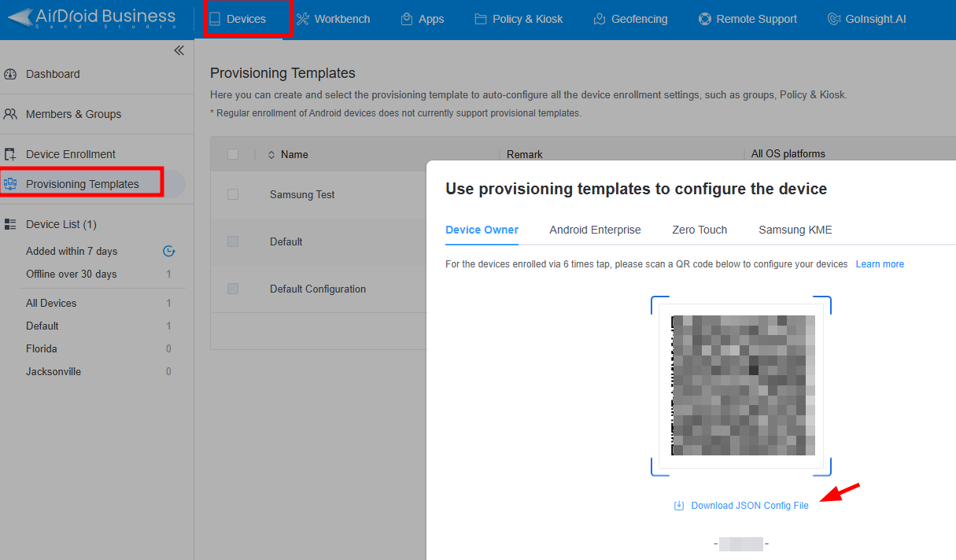Switch to the Samsung KME tab
The height and width of the screenshot is (560, 956).
[x=795, y=230]
